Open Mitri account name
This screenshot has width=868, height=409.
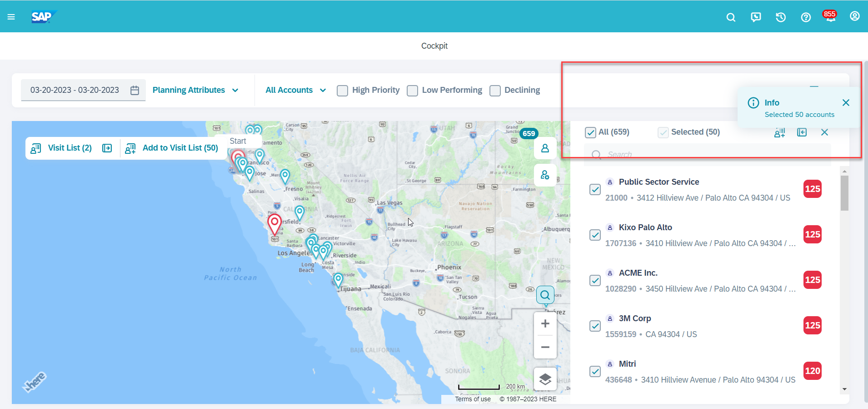point(627,364)
